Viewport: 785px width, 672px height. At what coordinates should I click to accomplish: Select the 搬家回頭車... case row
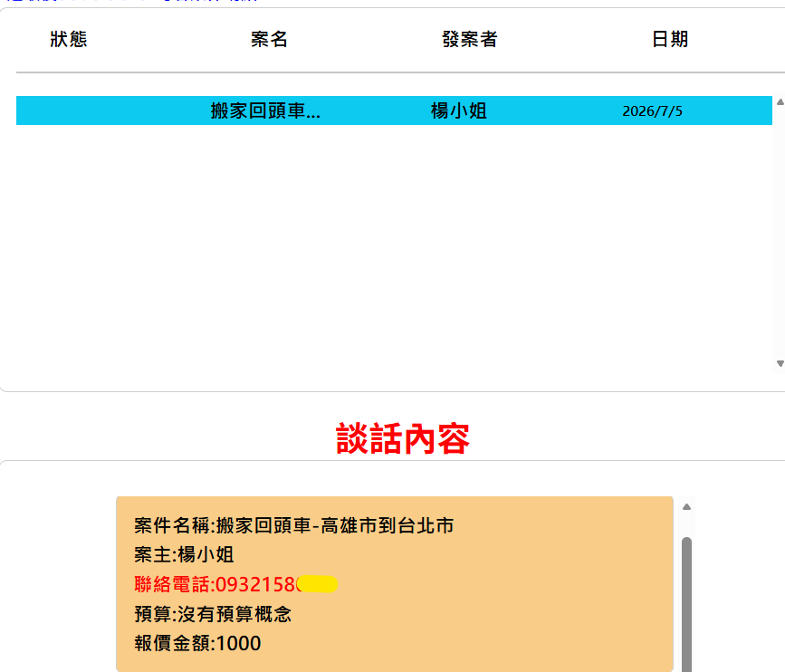click(x=394, y=110)
